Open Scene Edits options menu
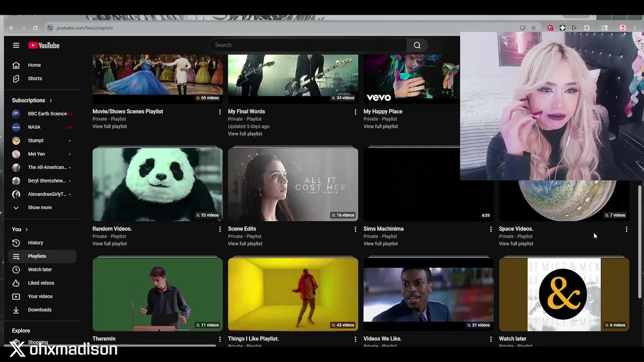 (x=355, y=229)
